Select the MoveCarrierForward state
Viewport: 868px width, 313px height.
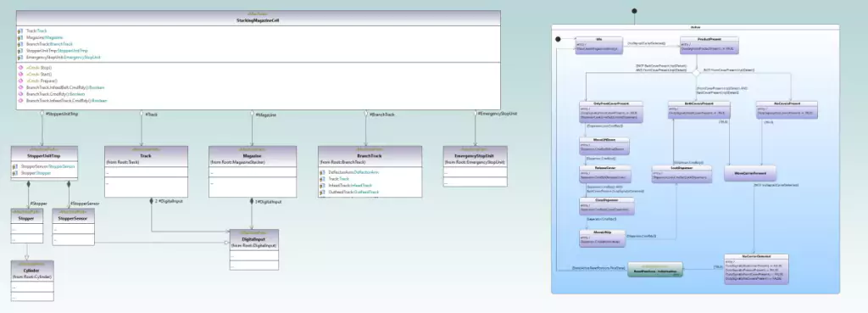click(x=743, y=173)
